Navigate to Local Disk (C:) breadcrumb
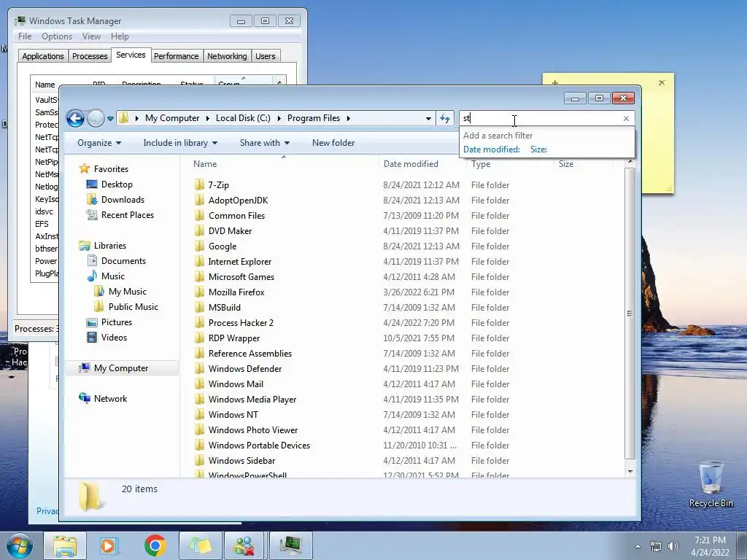 point(243,118)
